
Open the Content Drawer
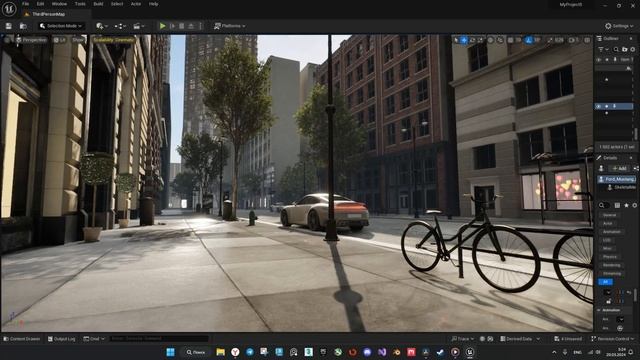(x=22, y=339)
